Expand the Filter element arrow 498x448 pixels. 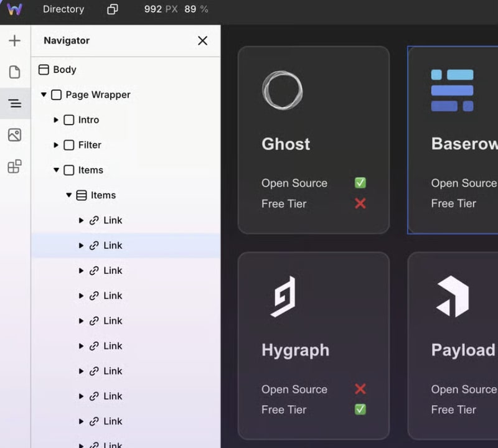(x=56, y=145)
